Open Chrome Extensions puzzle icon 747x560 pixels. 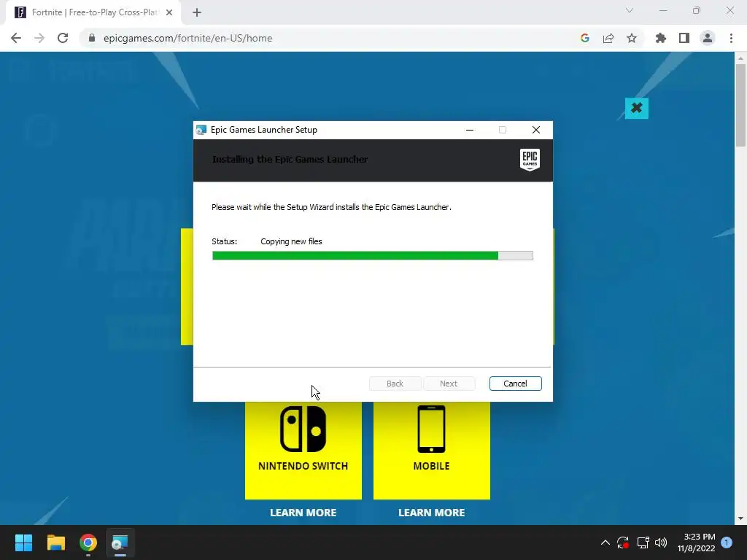pyautogui.click(x=661, y=38)
